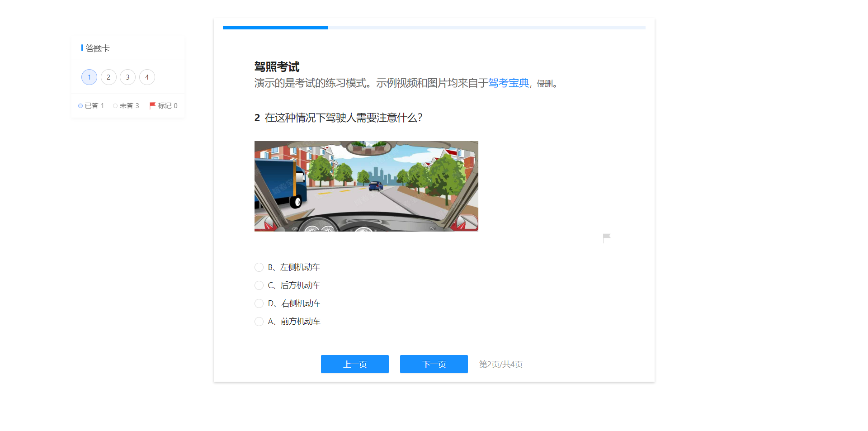
Task: Click the 已答 1 answered status
Action: pyautogui.click(x=91, y=105)
